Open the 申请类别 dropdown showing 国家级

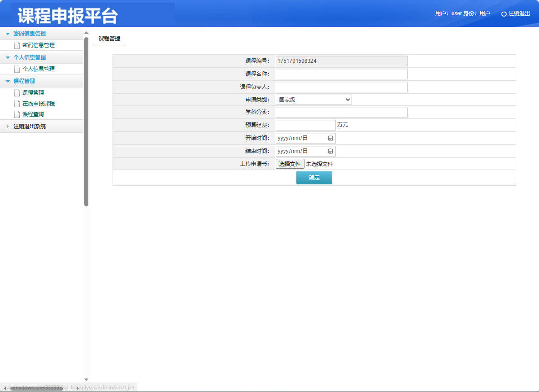[313, 99]
